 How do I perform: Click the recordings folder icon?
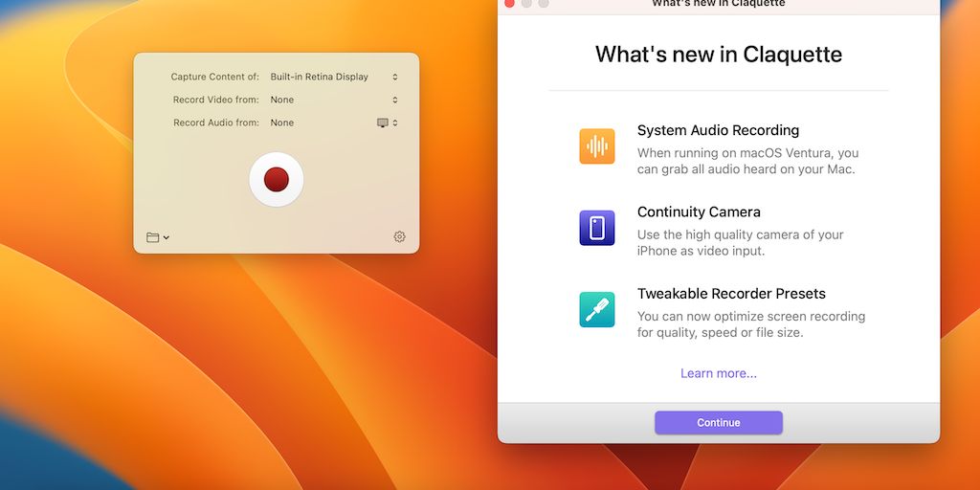coord(152,237)
